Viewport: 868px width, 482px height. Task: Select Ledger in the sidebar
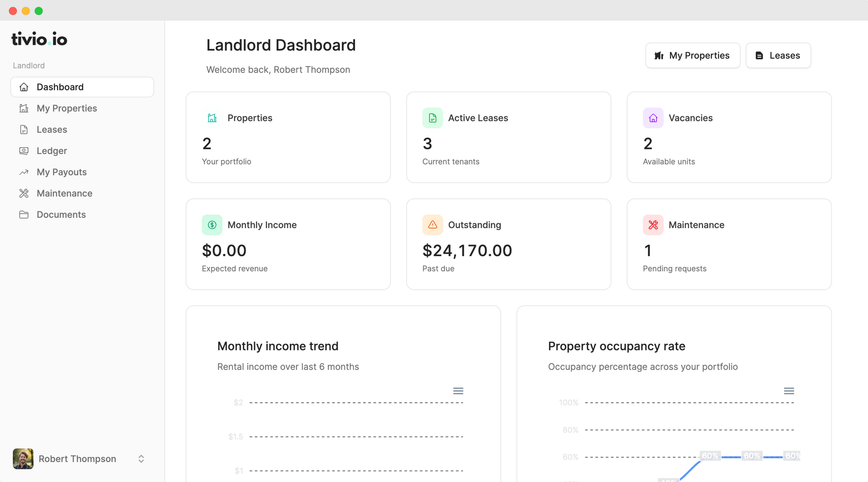pyautogui.click(x=52, y=150)
